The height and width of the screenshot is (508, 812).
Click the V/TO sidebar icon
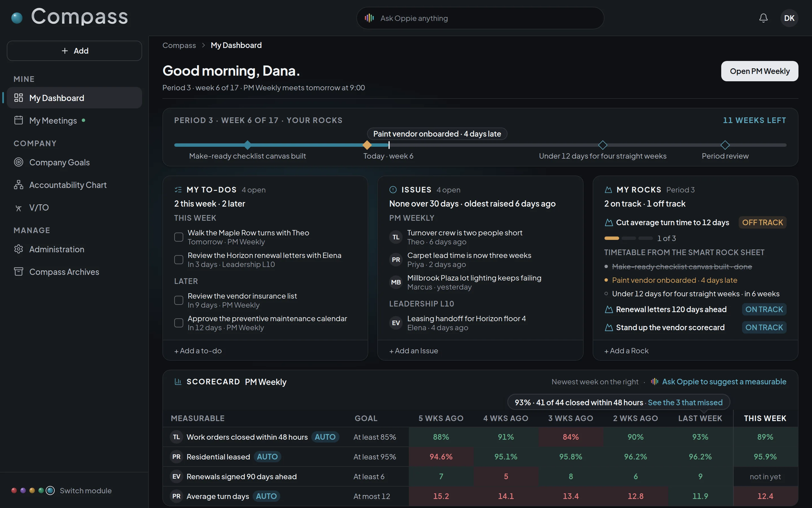[19, 208]
